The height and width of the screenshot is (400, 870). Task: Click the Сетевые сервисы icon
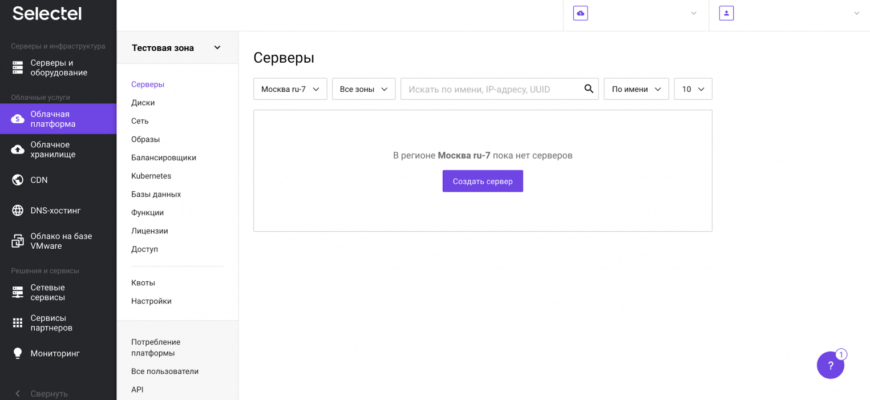coord(18,292)
